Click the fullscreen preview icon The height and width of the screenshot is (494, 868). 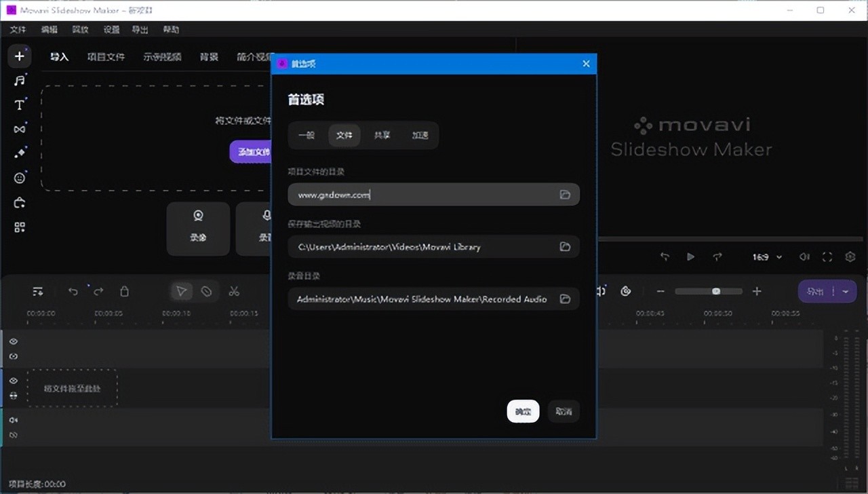coord(827,257)
